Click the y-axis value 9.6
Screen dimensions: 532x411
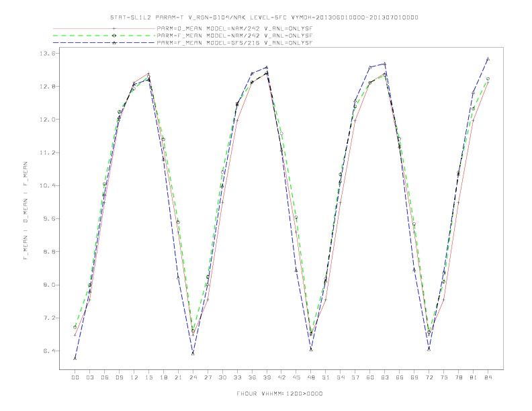pyautogui.click(x=48, y=219)
